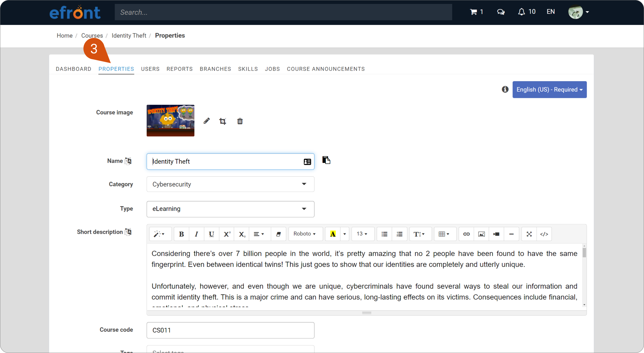Screen dimensions: 644x353
Task: Open the magic wand style dropdown
Action: (x=160, y=234)
